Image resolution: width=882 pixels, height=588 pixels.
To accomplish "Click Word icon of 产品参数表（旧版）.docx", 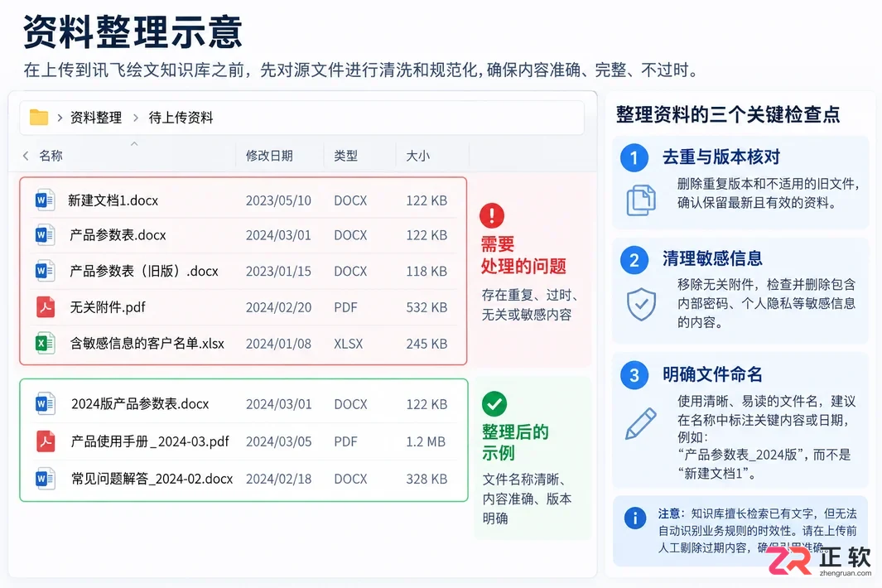I will click(x=45, y=271).
